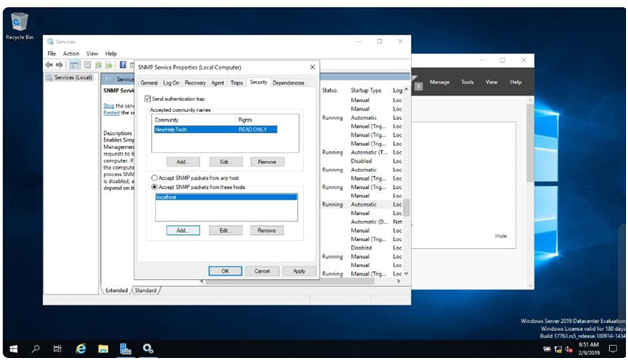Click Edit under accepted community names
This screenshot has height=360, width=628.
[226, 162]
